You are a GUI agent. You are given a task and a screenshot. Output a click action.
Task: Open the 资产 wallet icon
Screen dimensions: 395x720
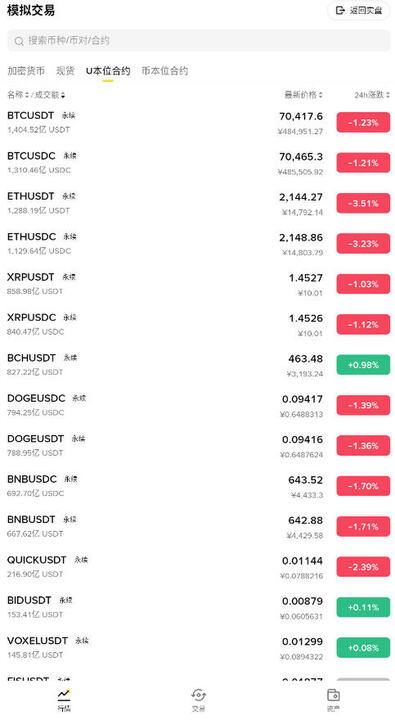(x=333, y=694)
